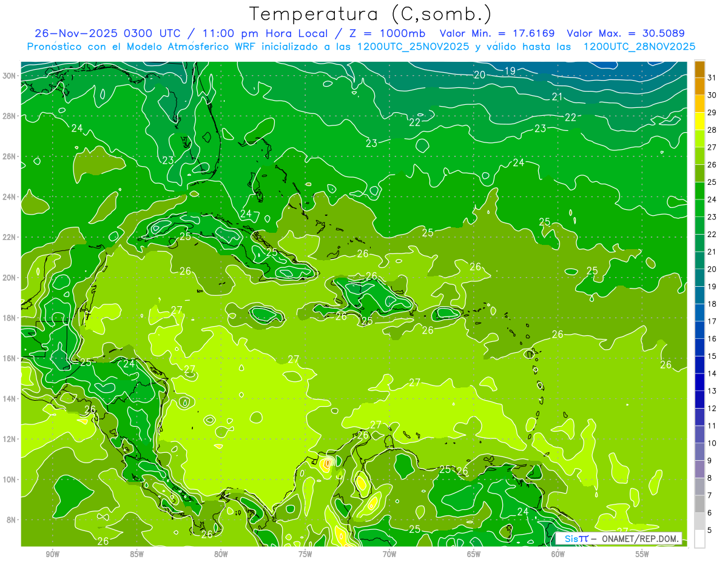Click the color scale label 31
The image size is (728, 562).
pos(712,77)
